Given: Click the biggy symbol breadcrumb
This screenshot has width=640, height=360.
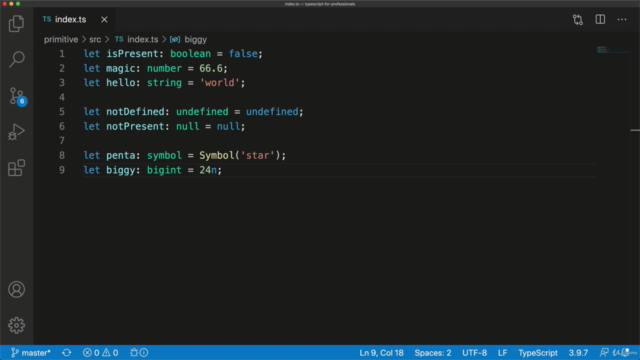Looking at the screenshot, I should point(189,40).
